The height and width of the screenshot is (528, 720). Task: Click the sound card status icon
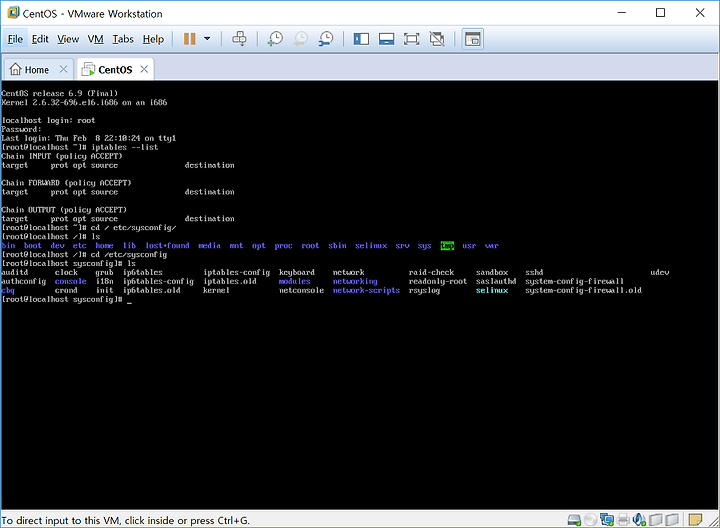click(639, 520)
